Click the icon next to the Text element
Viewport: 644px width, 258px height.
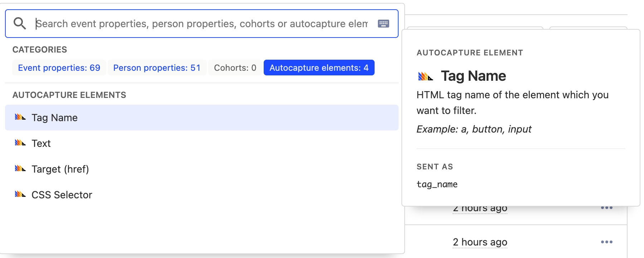pyautogui.click(x=20, y=143)
